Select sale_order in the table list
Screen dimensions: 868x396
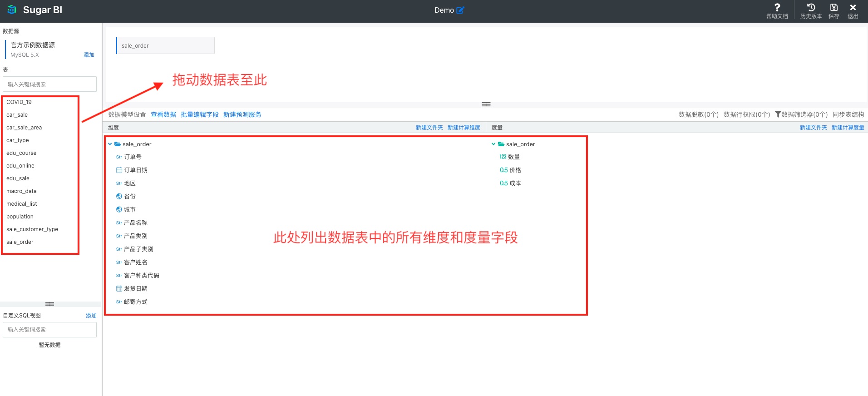20,242
